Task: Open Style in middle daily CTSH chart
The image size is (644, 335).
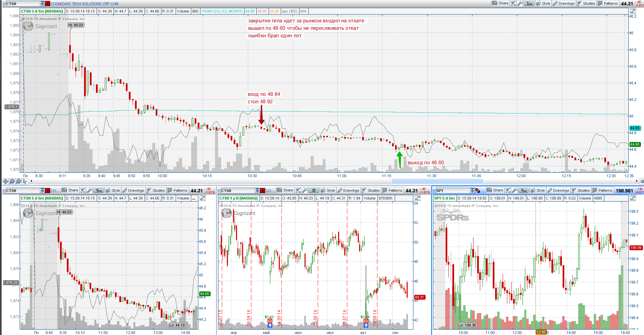Action: (x=328, y=190)
